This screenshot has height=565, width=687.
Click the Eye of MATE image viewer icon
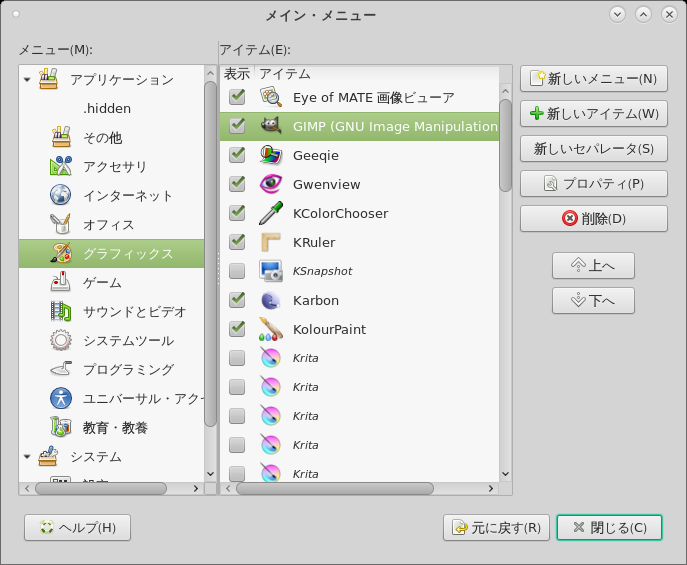[x=271, y=97]
